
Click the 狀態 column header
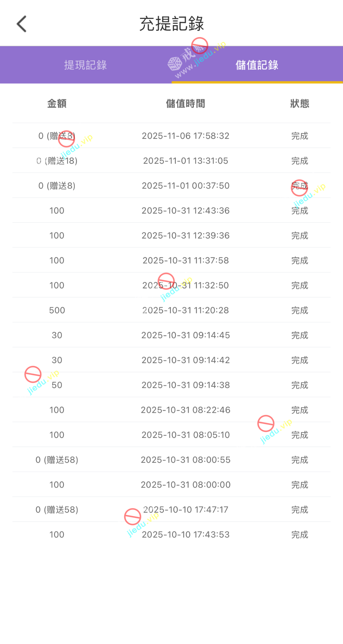coord(300,104)
